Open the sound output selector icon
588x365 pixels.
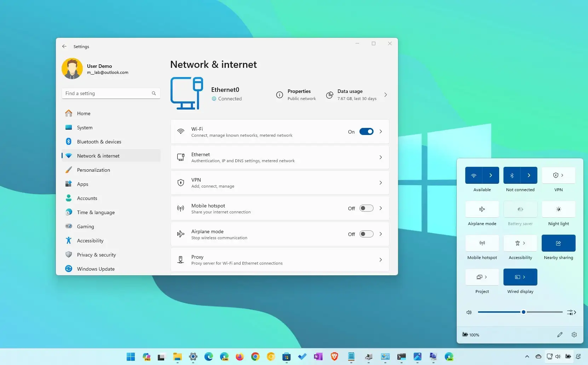[x=571, y=312]
